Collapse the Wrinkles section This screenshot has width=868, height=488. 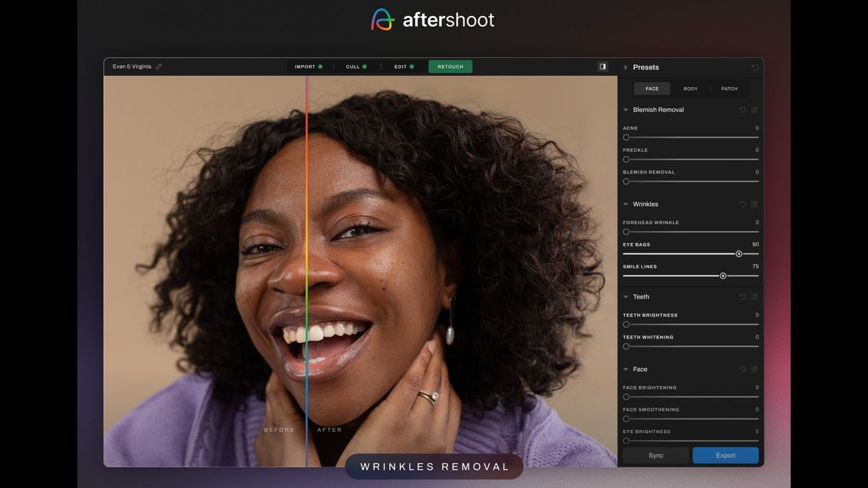(626, 204)
